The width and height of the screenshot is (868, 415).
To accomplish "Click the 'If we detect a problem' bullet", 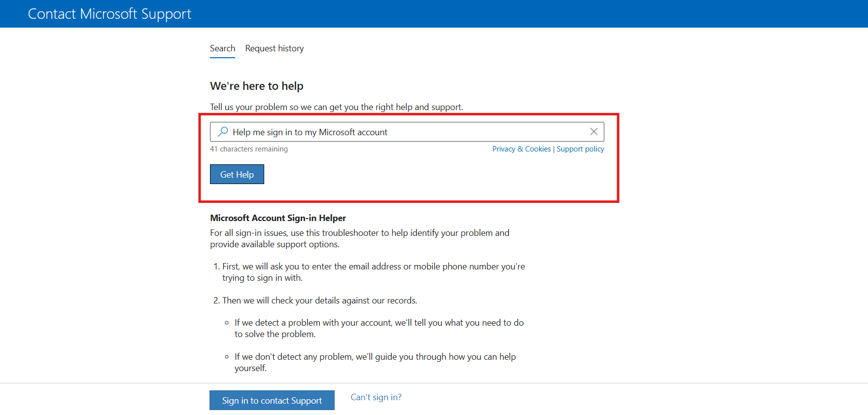I will (x=379, y=328).
